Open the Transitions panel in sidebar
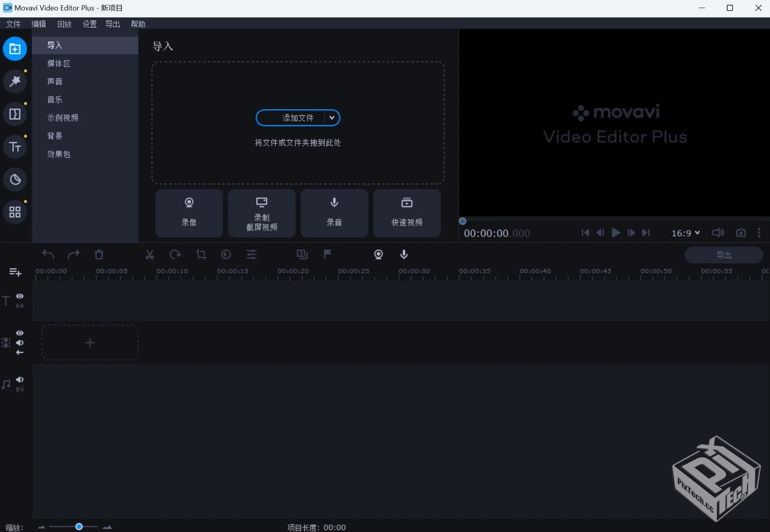This screenshot has width=770, height=532. pos(15,114)
